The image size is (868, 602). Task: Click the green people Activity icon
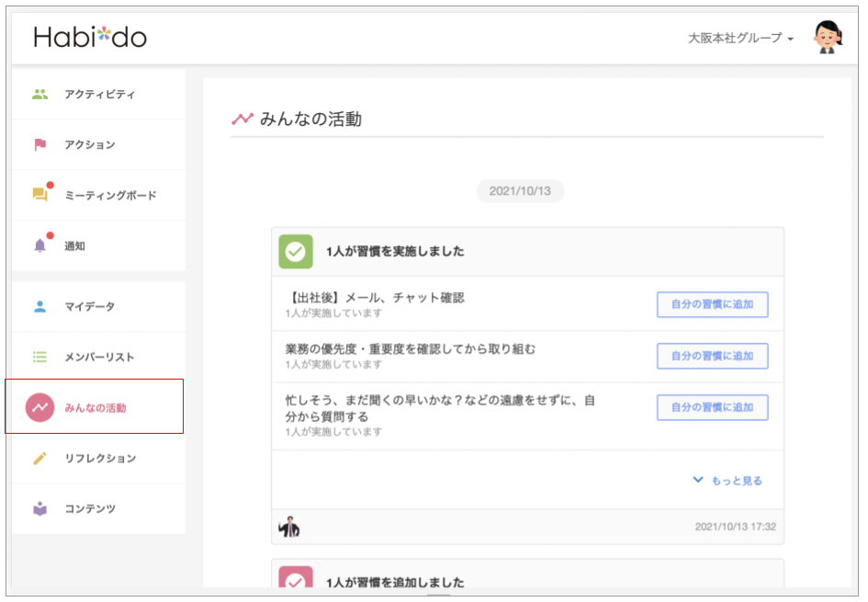pos(39,94)
